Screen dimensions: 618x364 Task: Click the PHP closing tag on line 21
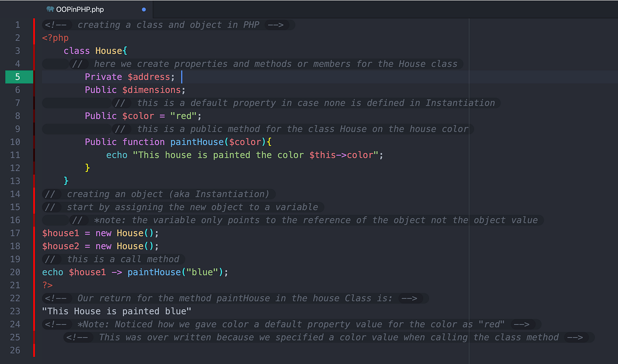tap(47, 285)
